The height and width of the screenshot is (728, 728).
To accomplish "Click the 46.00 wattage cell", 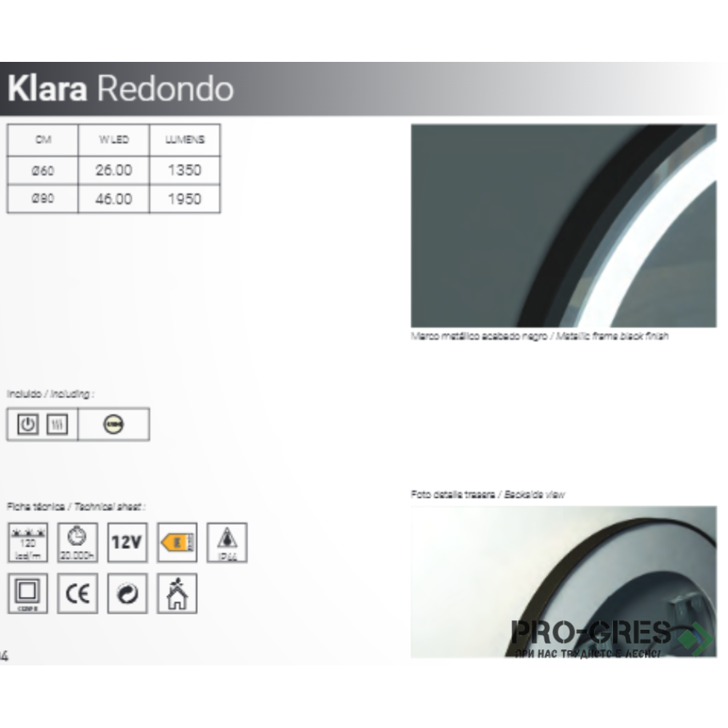I will [114, 199].
